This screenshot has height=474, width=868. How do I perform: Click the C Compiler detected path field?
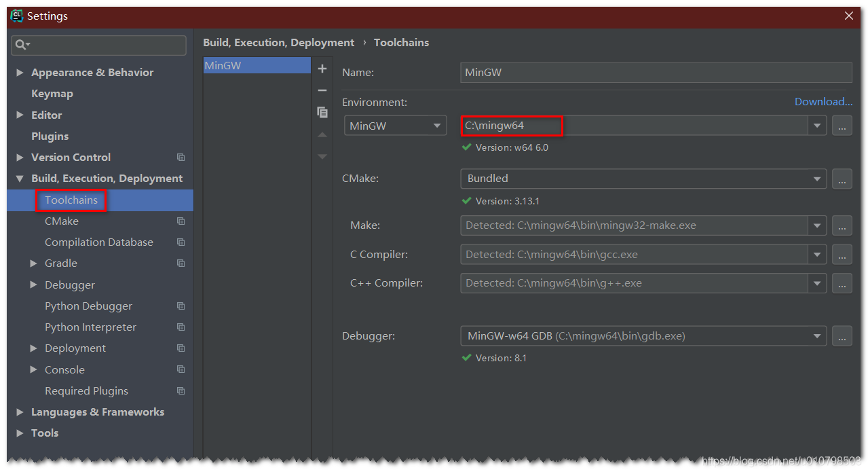pyautogui.click(x=634, y=255)
